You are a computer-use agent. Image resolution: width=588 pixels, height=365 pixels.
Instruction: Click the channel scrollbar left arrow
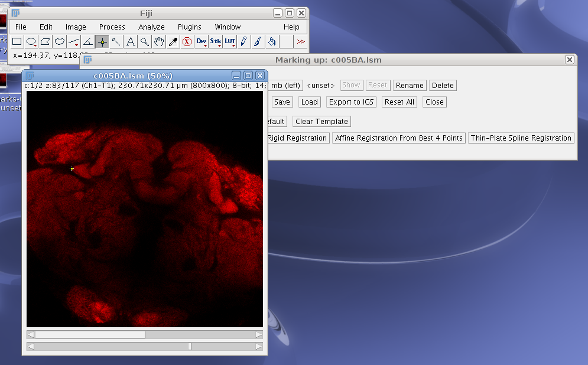31,335
